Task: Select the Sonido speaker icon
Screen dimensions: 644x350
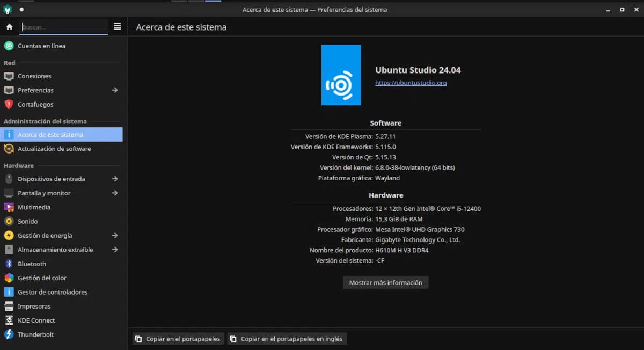Action: (9, 221)
